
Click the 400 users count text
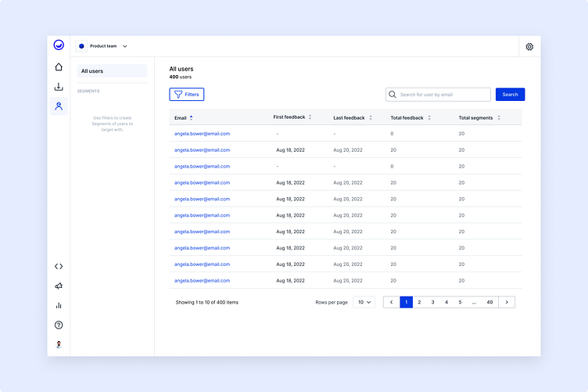pyautogui.click(x=181, y=77)
